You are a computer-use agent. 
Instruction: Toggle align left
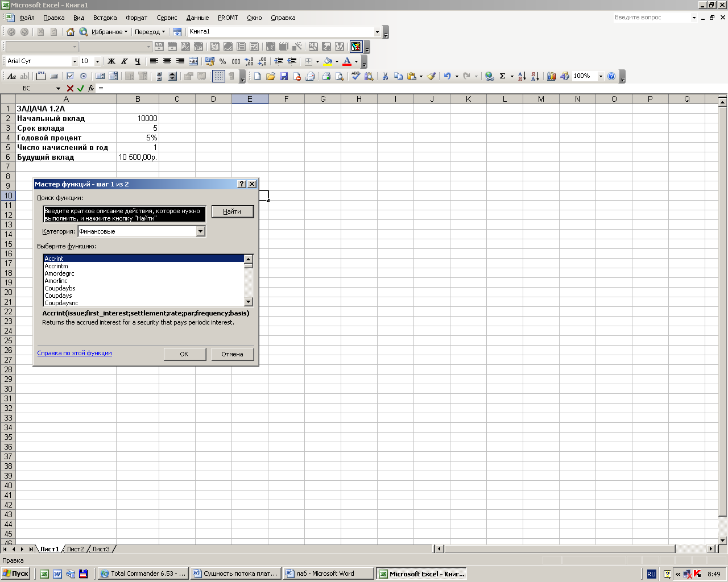click(154, 61)
